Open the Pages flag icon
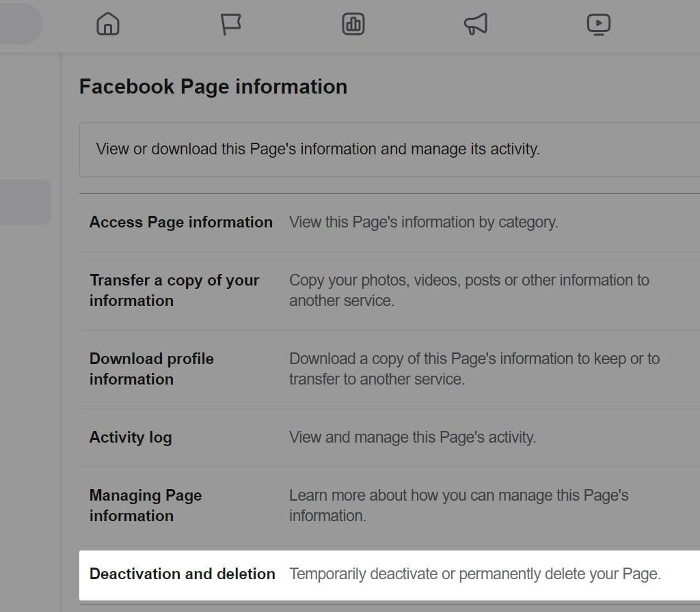This screenshot has width=700, height=612. pos(231,25)
